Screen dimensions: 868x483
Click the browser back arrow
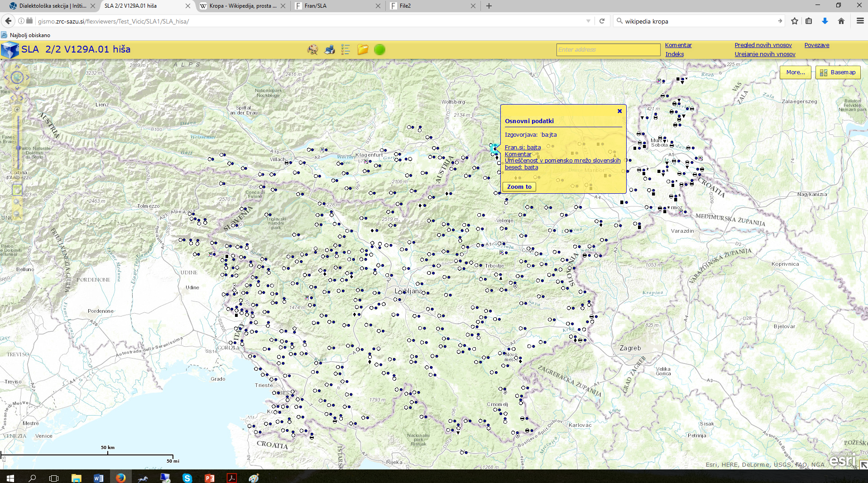8,21
